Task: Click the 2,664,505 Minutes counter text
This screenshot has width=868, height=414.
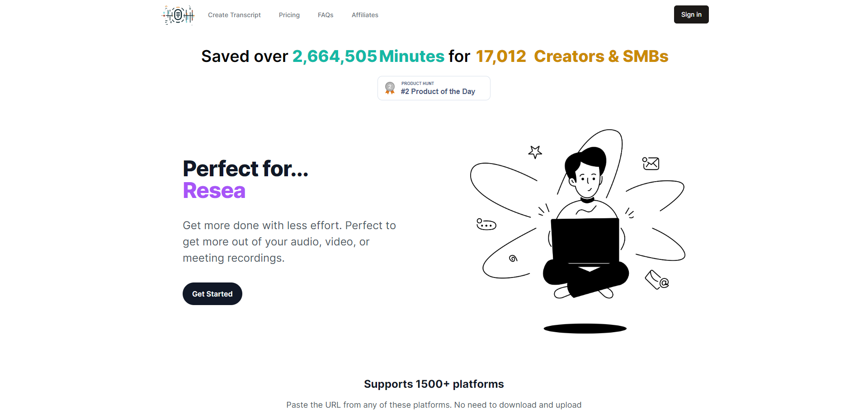Action: [x=368, y=56]
